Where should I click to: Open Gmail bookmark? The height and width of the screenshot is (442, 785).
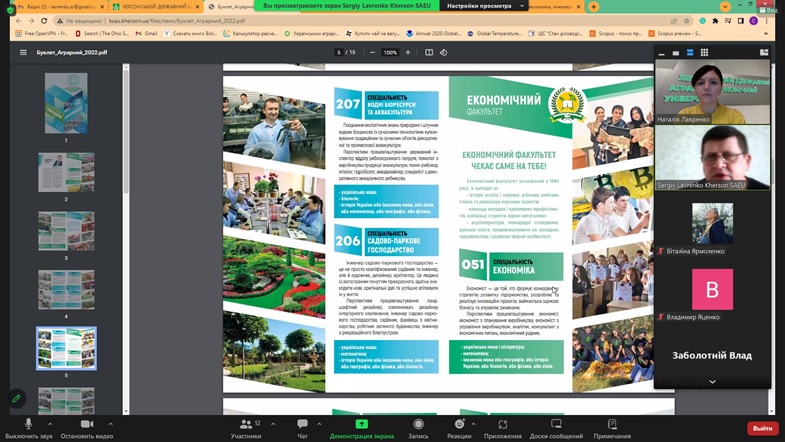146,34
